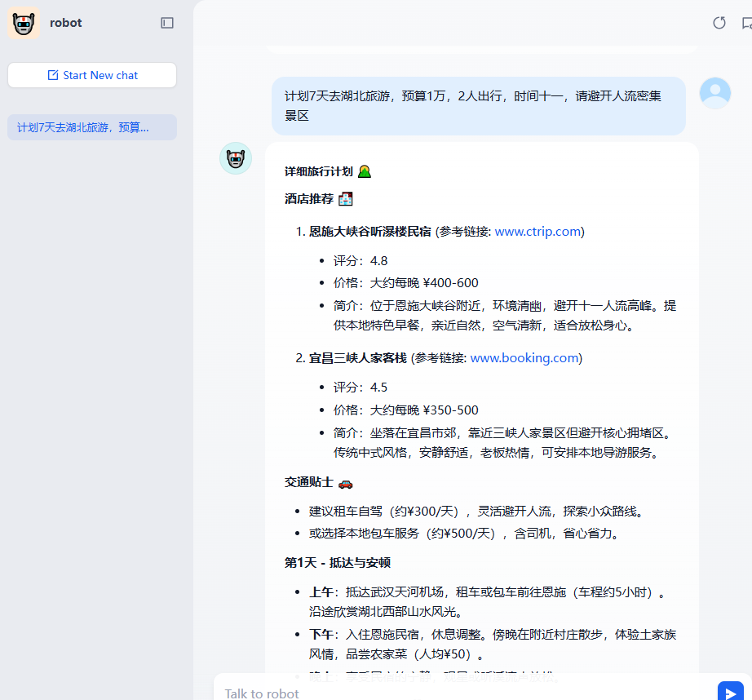Click the hotel emoji next to 酒店推荐
The height and width of the screenshot is (700, 752).
coord(345,198)
